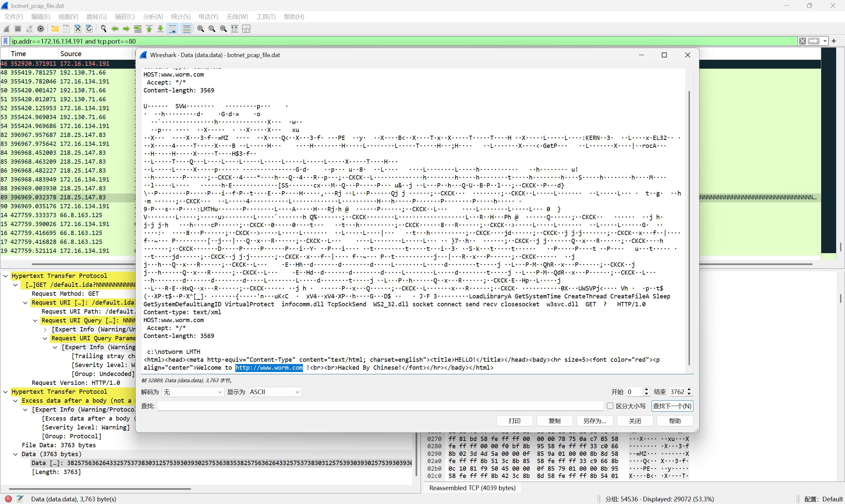This screenshot has width=845, height=504.
Task: Enable the 区分大小写 case-sensitive checkbox
Action: click(x=610, y=406)
